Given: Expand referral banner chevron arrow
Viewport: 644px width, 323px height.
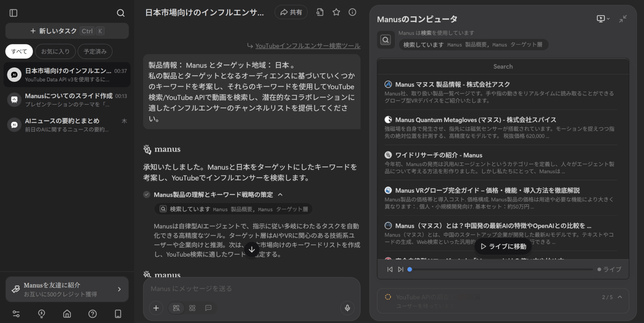Looking at the screenshot, I should click(x=119, y=289).
